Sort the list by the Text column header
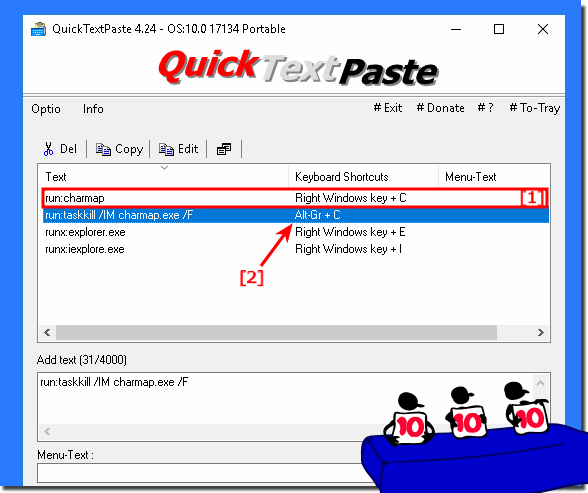 click(163, 177)
